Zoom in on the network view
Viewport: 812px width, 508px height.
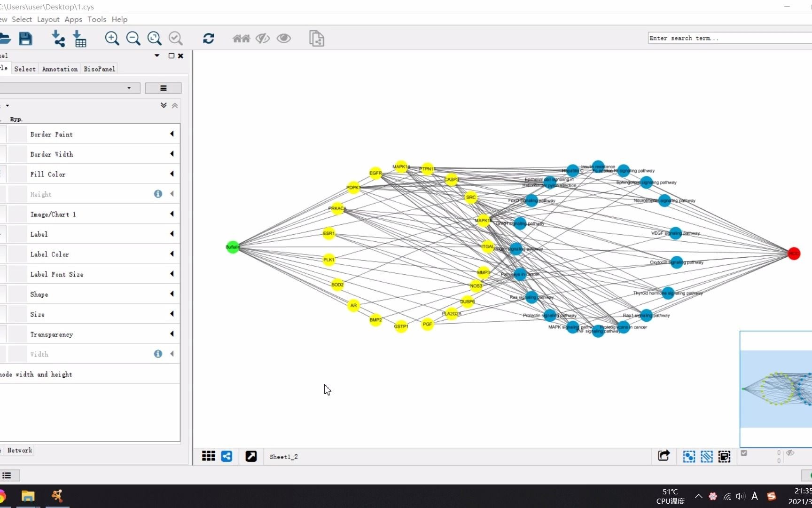(112, 39)
